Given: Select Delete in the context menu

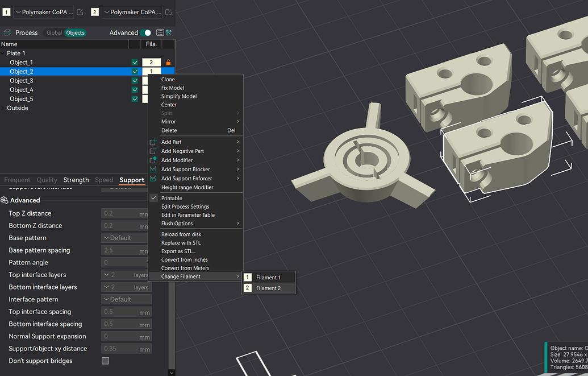Looking at the screenshot, I should tap(196, 130).
